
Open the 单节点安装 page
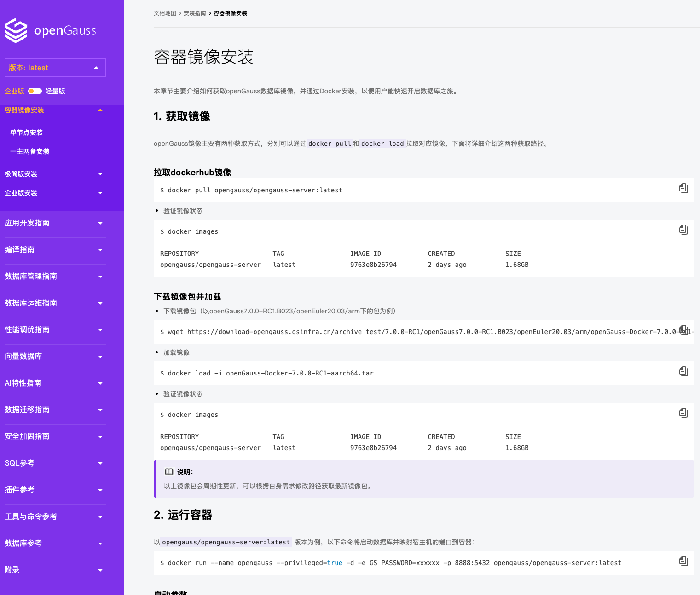[x=26, y=133]
